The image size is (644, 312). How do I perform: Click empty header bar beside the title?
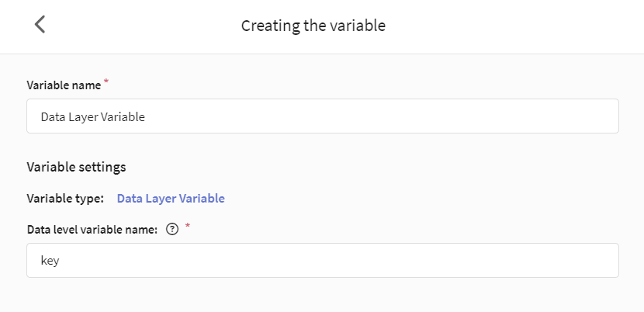point(514,26)
